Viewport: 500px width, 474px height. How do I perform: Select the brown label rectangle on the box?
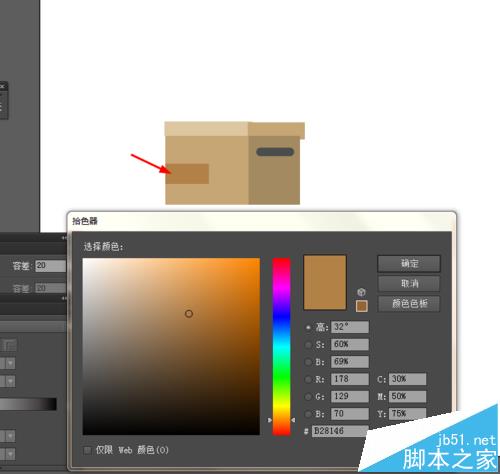tap(187, 174)
